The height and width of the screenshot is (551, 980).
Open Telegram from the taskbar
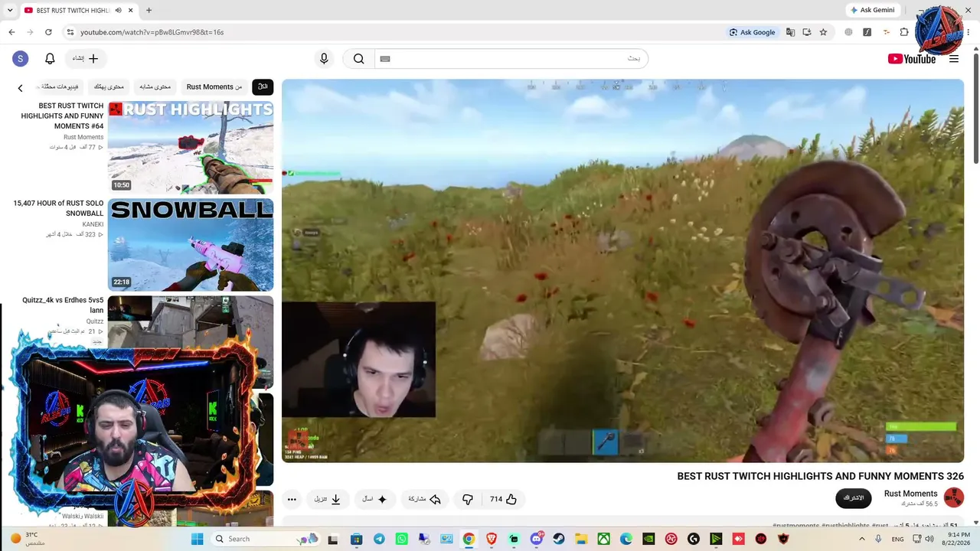pyautogui.click(x=379, y=539)
